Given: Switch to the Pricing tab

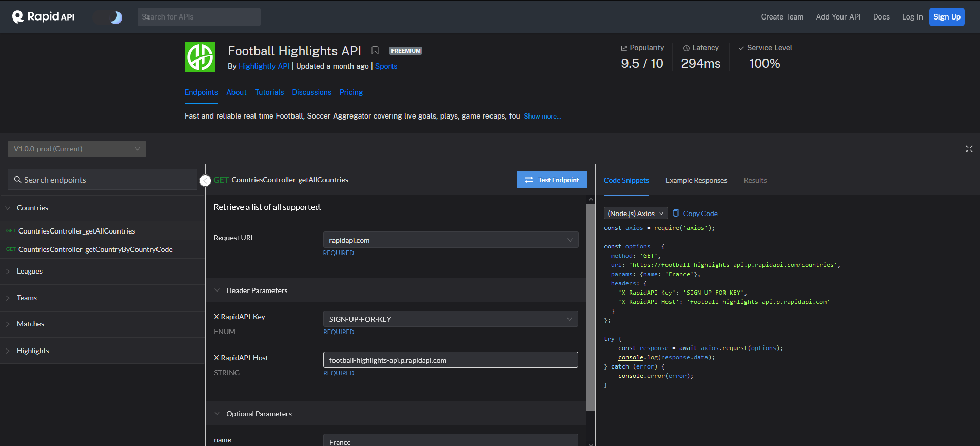Looking at the screenshot, I should coord(351,92).
